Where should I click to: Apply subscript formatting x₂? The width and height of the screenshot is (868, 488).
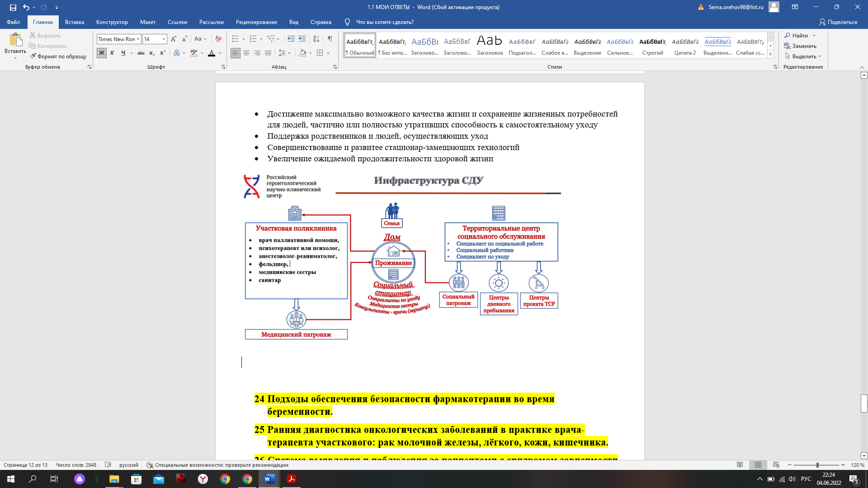(x=152, y=53)
